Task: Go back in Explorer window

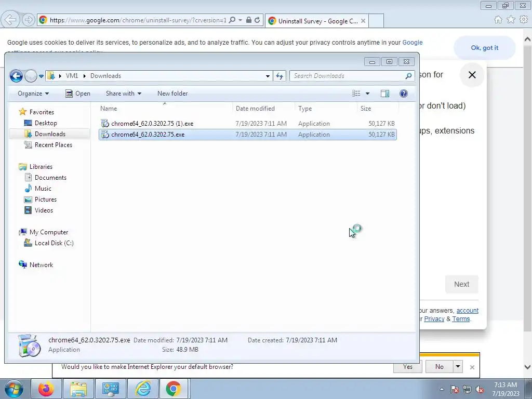Action: (x=16, y=76)
